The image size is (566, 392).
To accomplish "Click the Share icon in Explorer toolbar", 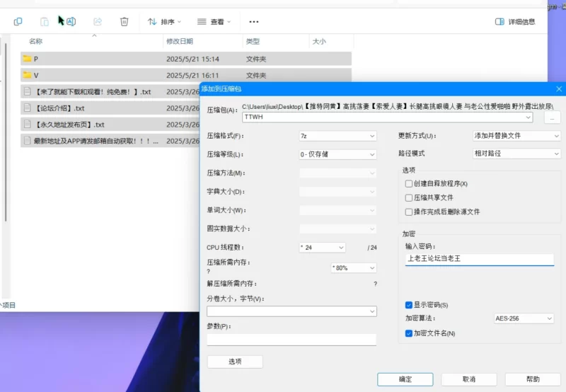I will (98, 22).
